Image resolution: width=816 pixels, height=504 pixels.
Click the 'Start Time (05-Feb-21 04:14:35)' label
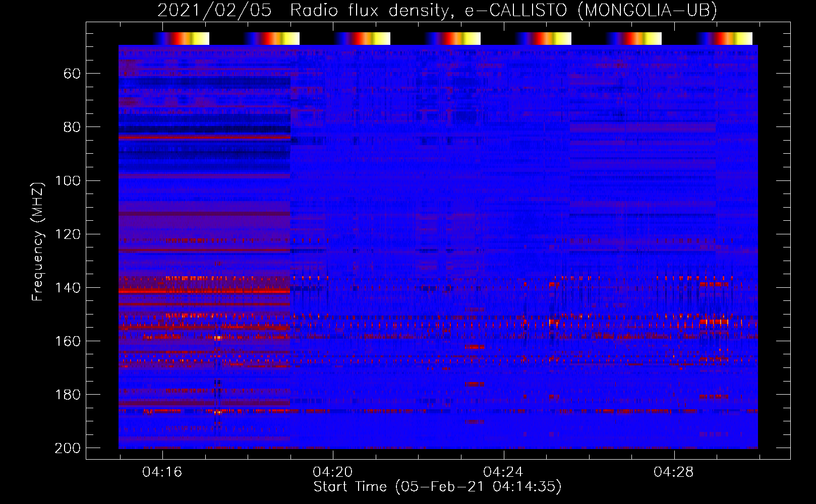437,487
